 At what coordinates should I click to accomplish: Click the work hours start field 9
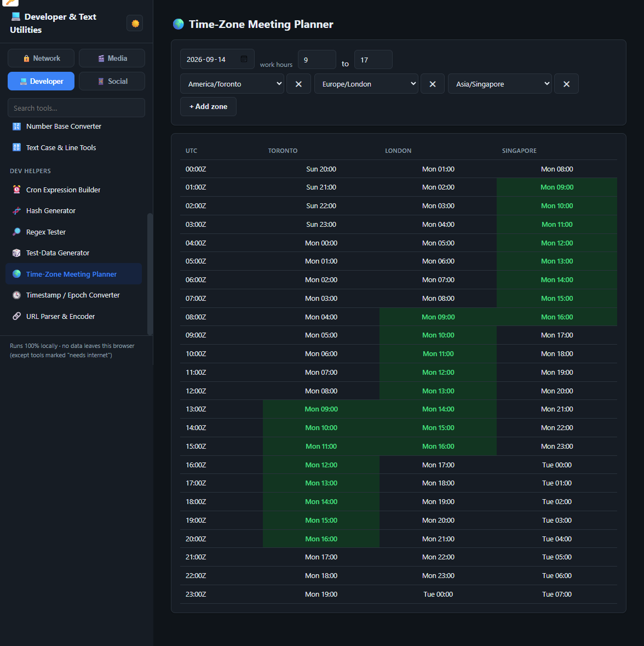click(x=317, y=60)
